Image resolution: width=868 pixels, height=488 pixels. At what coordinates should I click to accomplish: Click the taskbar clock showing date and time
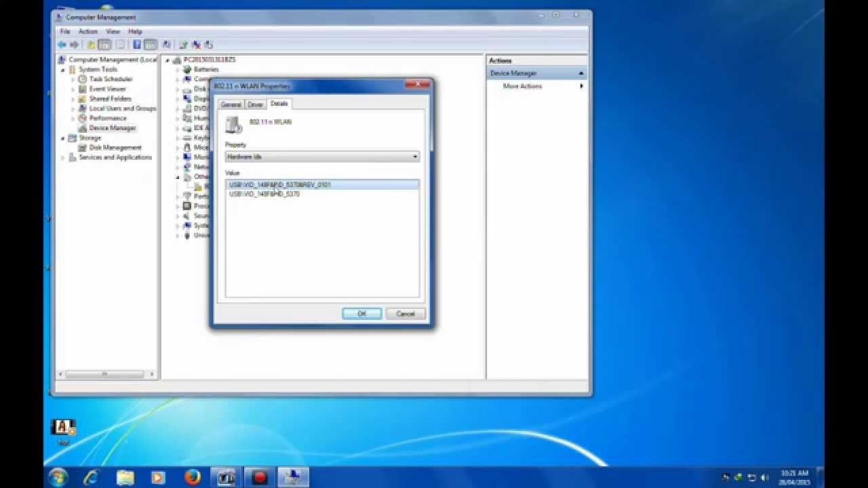click(795, 477)
